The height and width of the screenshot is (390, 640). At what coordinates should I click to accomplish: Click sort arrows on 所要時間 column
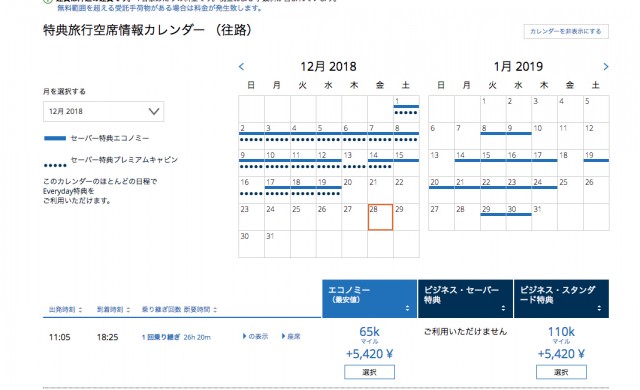(215, 310)
